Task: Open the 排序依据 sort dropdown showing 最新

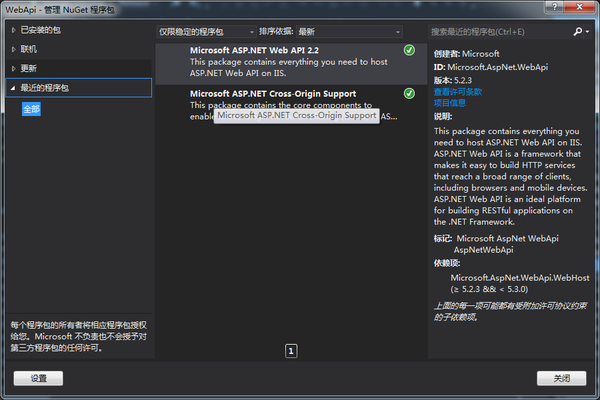Action: point(349,32)
